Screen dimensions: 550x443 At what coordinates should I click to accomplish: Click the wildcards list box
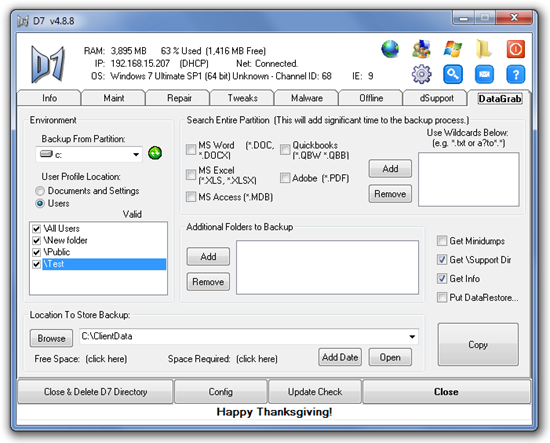click(x=469, y=179)
